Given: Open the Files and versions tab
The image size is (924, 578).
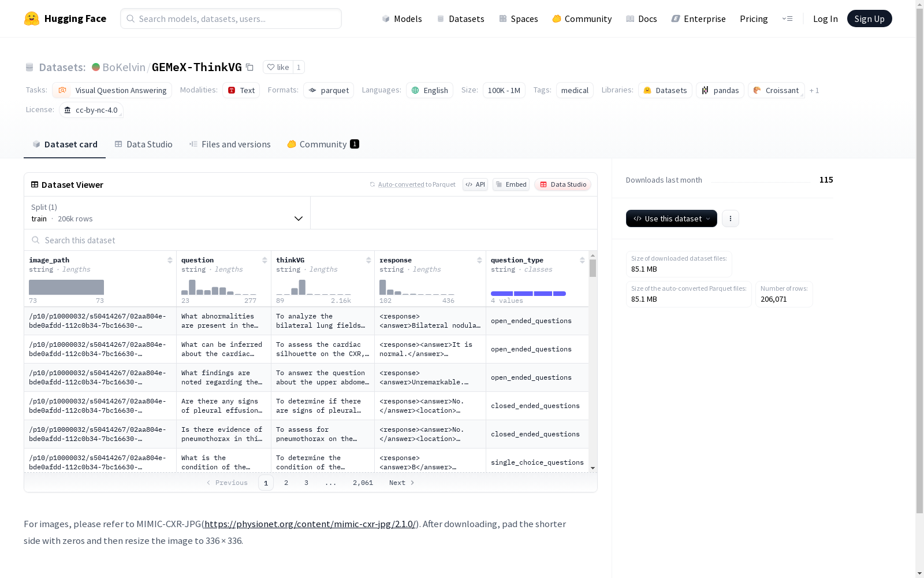Looking at the screenshot, I should (230, 144).
